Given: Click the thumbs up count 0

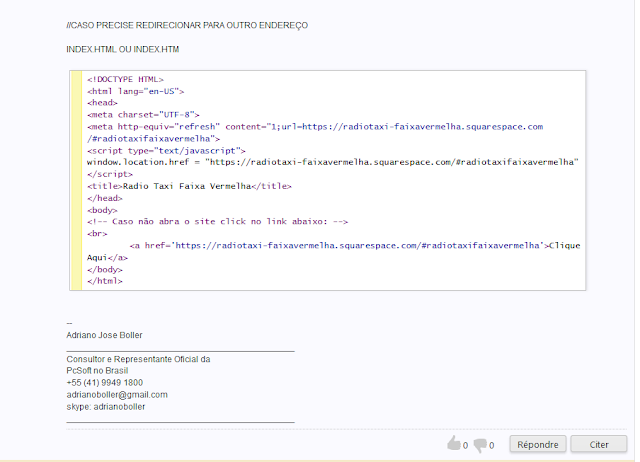Looking at the screenshot, I should tap(465, 446).
